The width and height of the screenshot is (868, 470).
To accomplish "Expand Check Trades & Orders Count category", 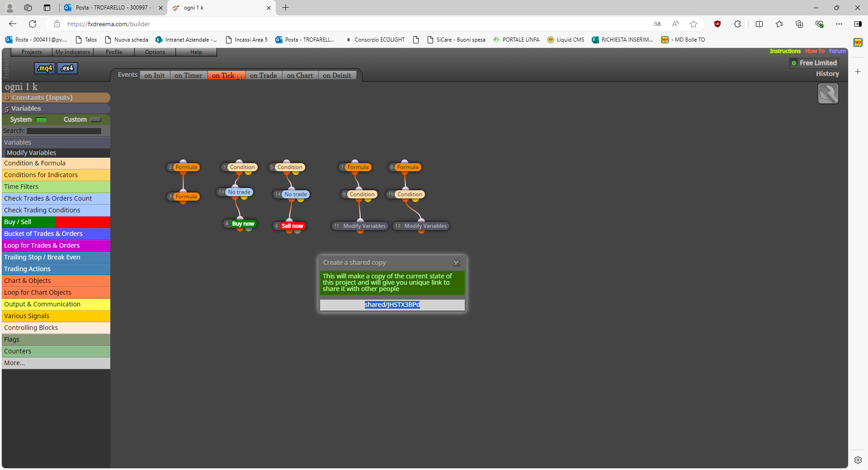I will (56, 198).
